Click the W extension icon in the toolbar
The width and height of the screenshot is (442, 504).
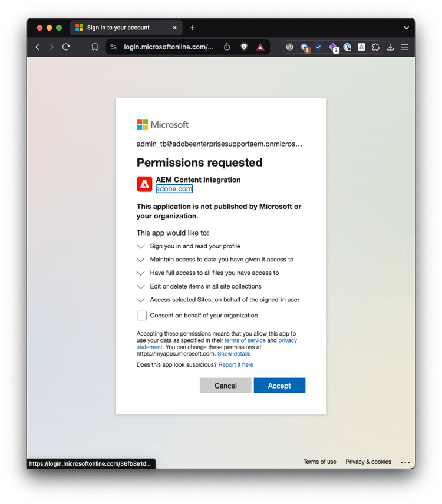coord(289,47)
